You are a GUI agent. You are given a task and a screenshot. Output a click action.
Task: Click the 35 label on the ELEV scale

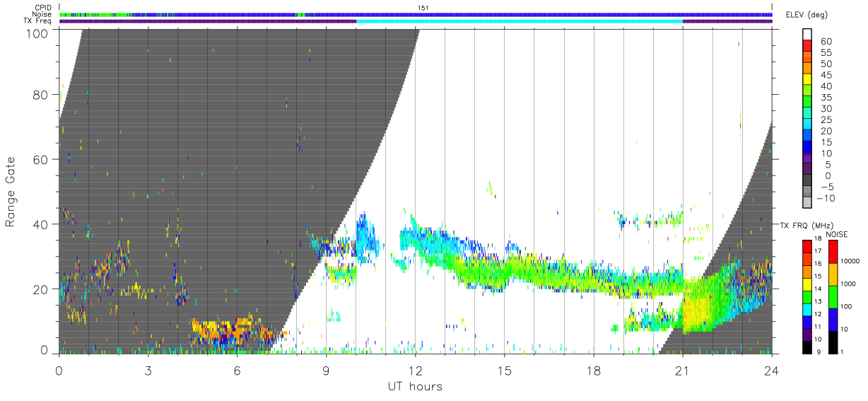[827, 98]
